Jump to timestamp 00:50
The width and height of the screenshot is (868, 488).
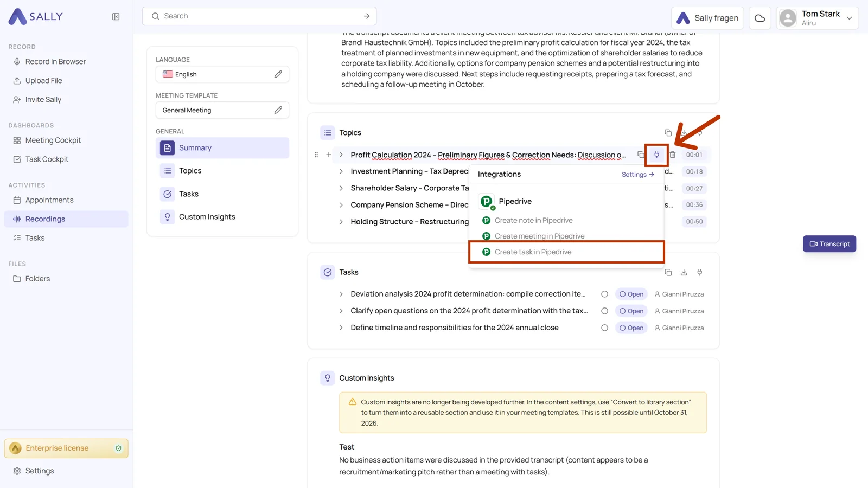click(x=694, y=222)
